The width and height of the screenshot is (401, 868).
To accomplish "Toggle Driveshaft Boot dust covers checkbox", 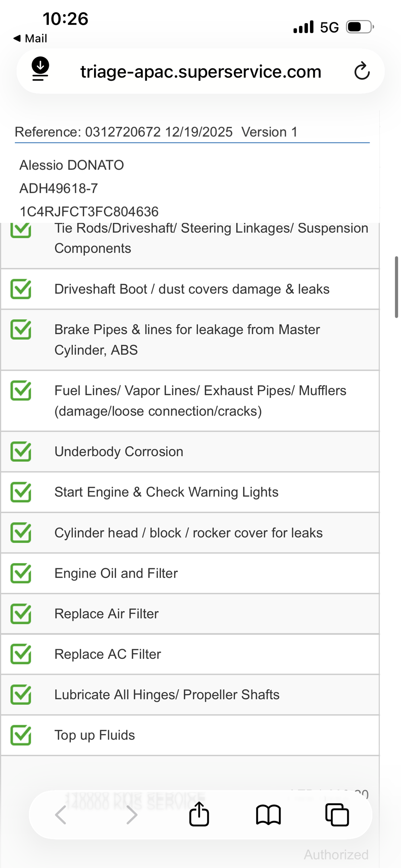I will (x=21, y=289).
